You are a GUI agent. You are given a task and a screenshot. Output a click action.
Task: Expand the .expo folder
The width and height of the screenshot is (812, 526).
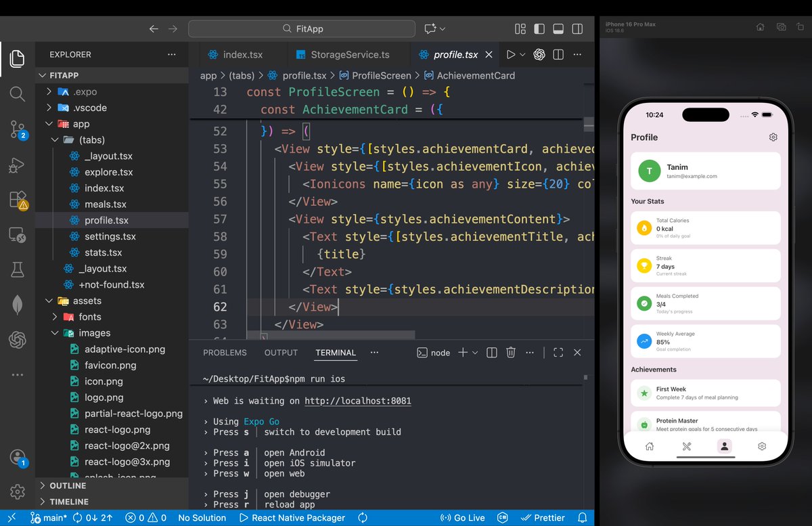pos(112,91)
